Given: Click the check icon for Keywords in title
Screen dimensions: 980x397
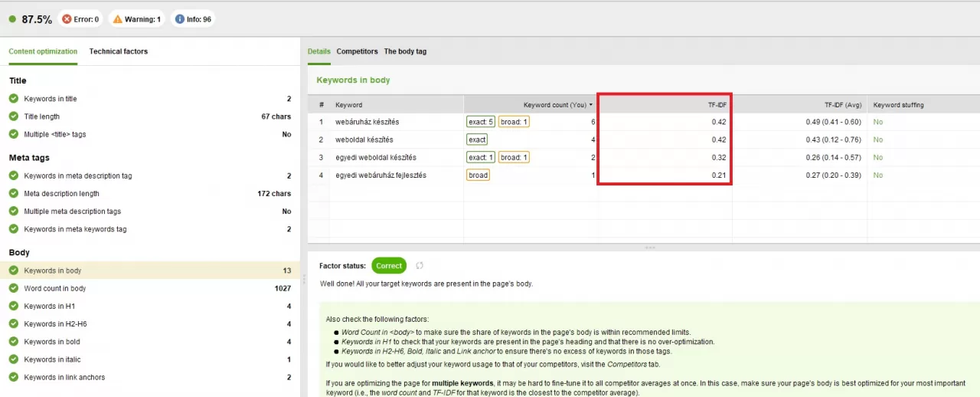Looking at the screenshot, I should pyautogui.click(x=14, y=99).
